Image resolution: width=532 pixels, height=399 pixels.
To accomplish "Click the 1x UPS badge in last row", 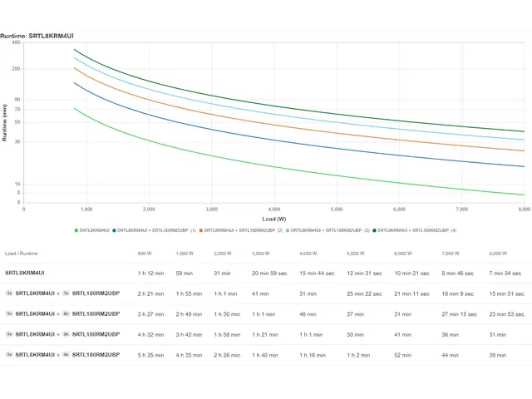I will 9,355.
